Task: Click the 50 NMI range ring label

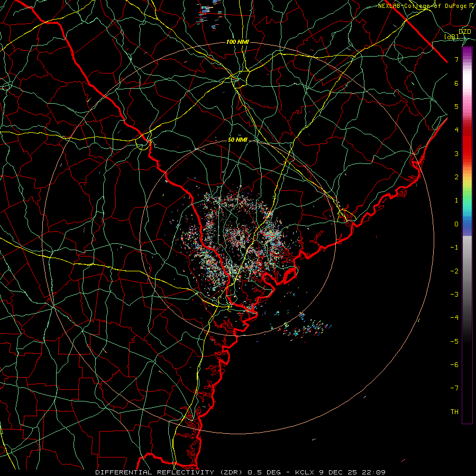Action: pos(237,140)
